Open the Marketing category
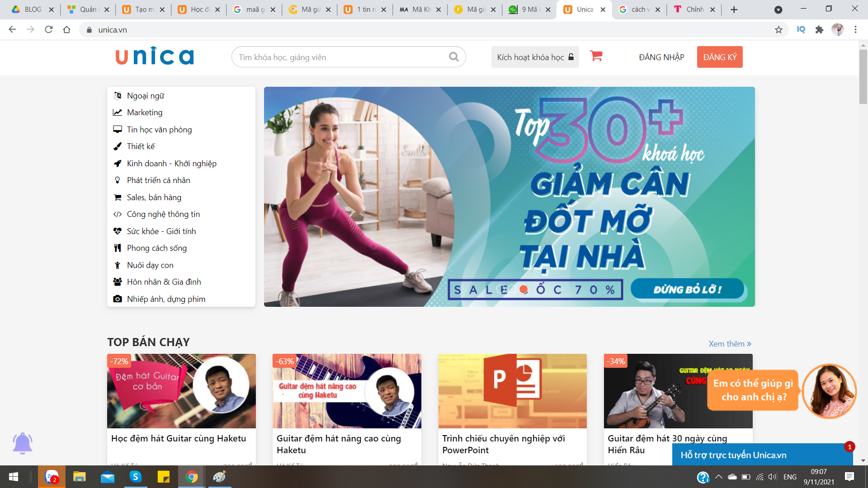Screen dimensions: 868x488 tap(145, 113)
